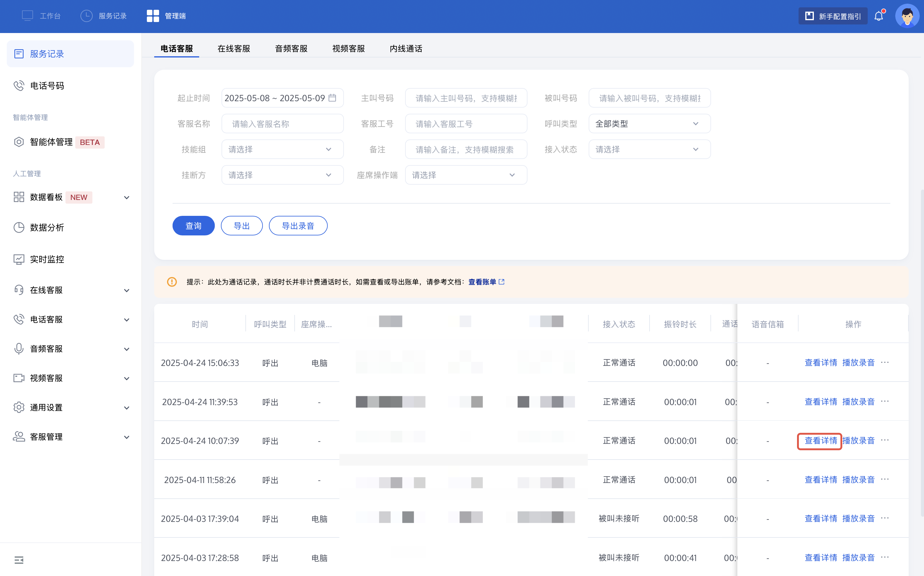This screenshot has width=924, height=576.
Task: Open 智能体管理 BETA section
Action: click(x=51, y=142)
